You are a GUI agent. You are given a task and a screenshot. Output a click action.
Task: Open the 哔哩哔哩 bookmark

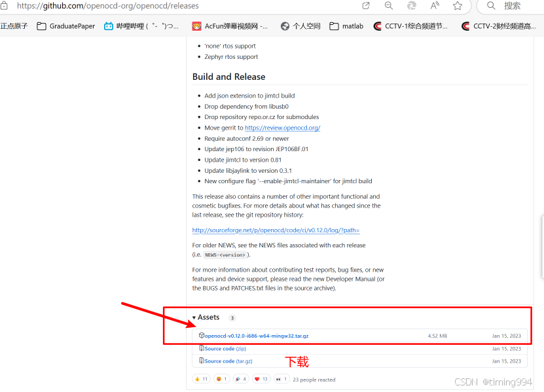(141, 26)
